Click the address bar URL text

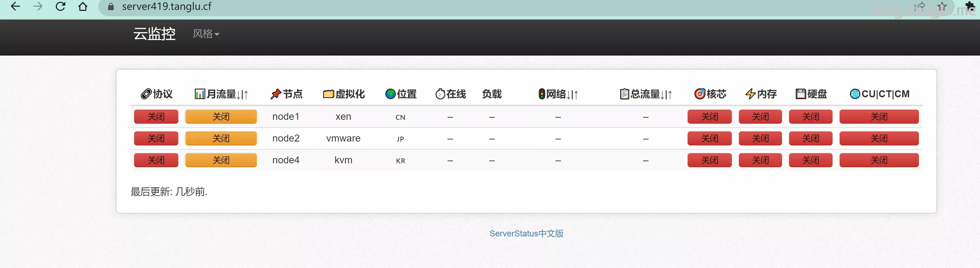coord(167,6)
